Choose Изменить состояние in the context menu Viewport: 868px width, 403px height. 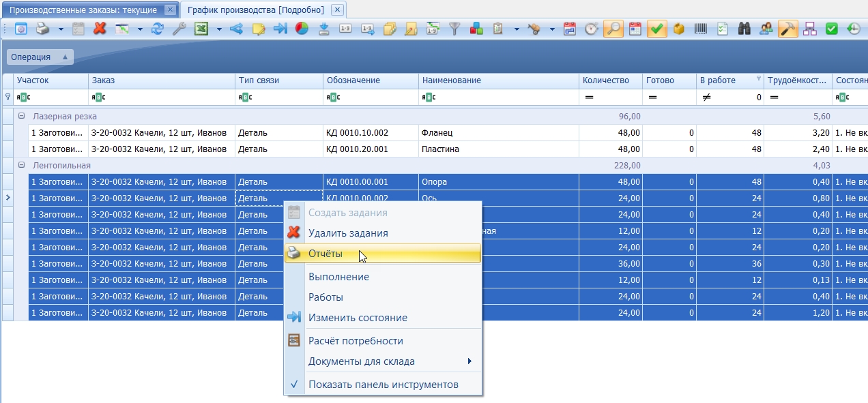click(383, 318)
